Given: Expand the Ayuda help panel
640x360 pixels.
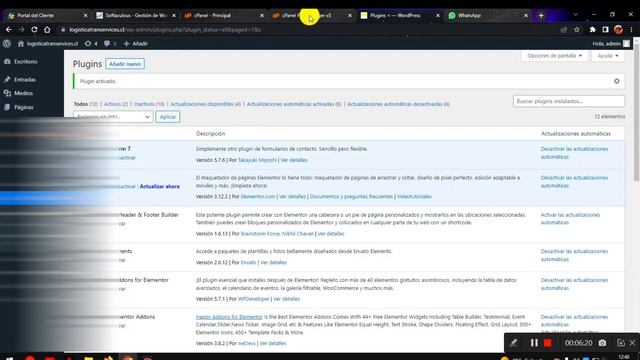Looking at the screenshot, I should click(x=608, y=56).
